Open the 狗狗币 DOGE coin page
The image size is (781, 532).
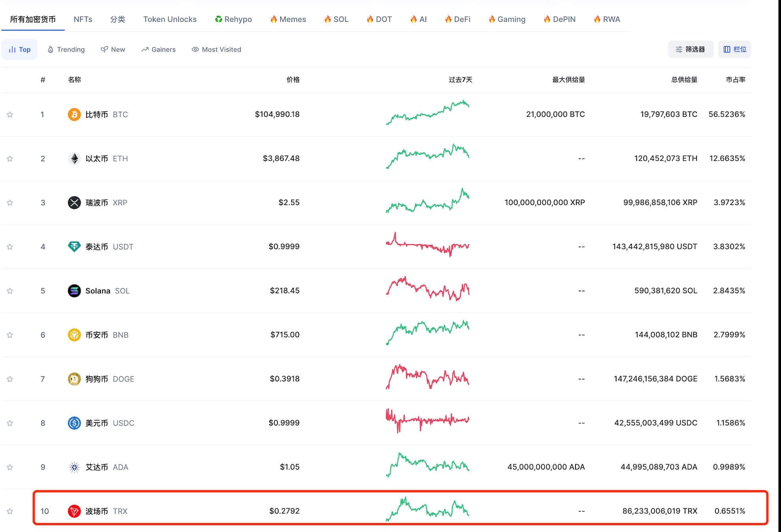[x=101, y=379]
